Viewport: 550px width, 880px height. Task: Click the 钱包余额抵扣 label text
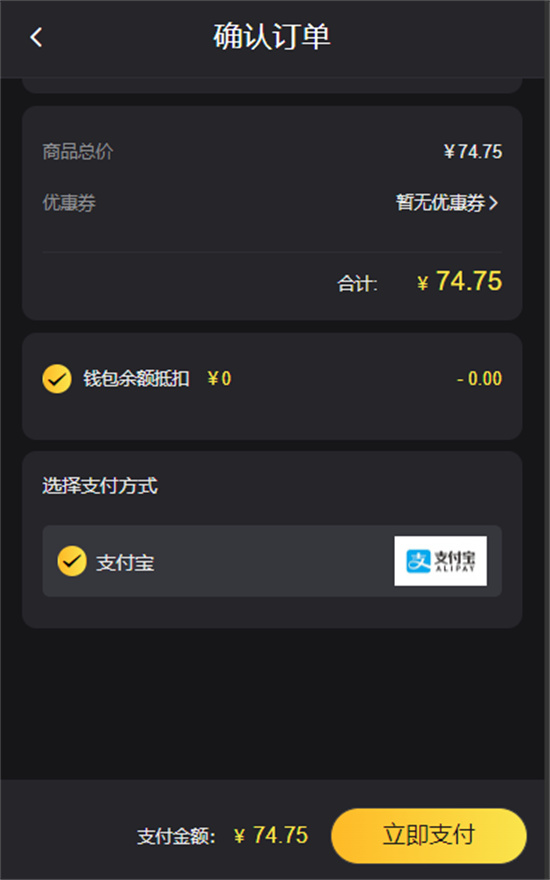coord(136,379)
